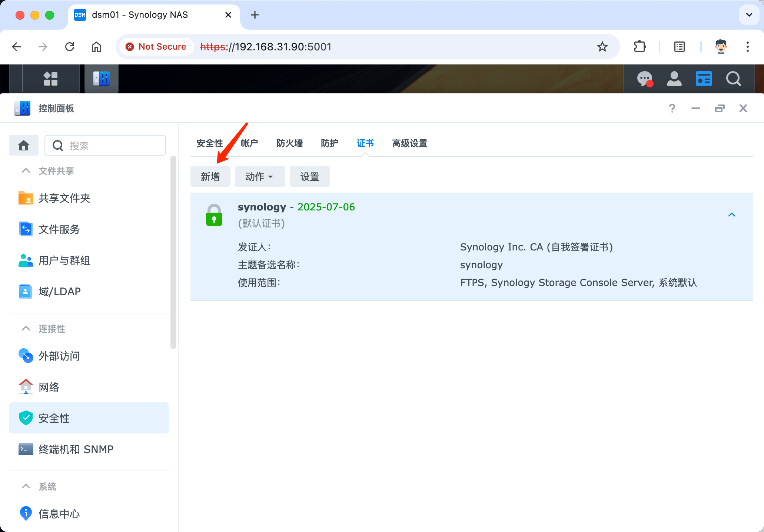Image resolution: width=764 pixels, height=532 pixels.
Task: Collapse the synology certificate details
Action: [x=731, y=215]
